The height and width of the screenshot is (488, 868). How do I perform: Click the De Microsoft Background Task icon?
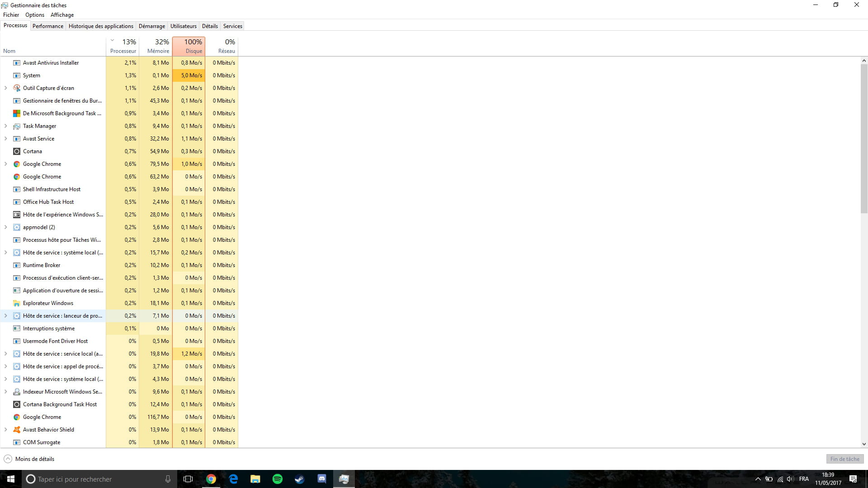click(17, 113)
